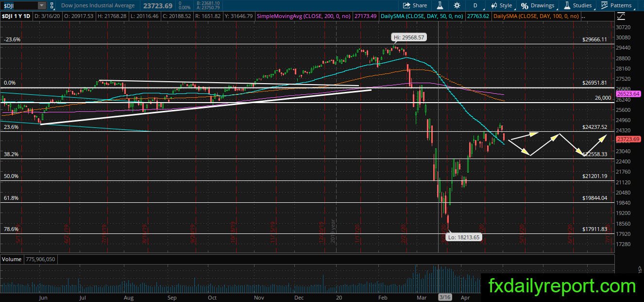Click the $29666.11 Fibonacci level label

click(x=595, y=39)
